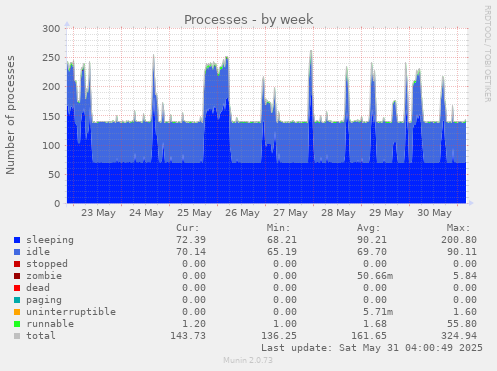The image size is (497, 371).
Task: Click the total legend color swatch
Action: [17, 336]
